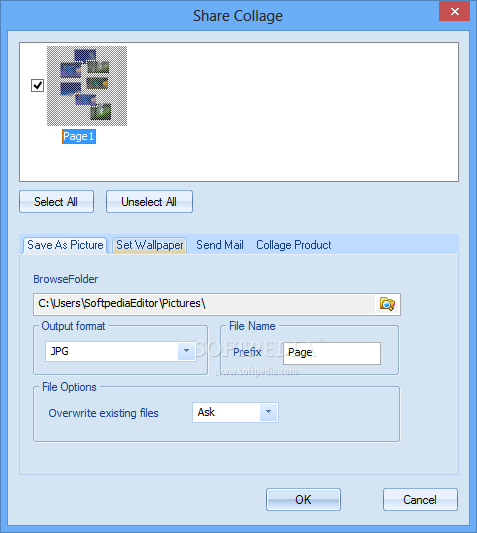Switch to Save As Picture tab
This screenshot has width=477, height=533.
(x=65, y=245)
